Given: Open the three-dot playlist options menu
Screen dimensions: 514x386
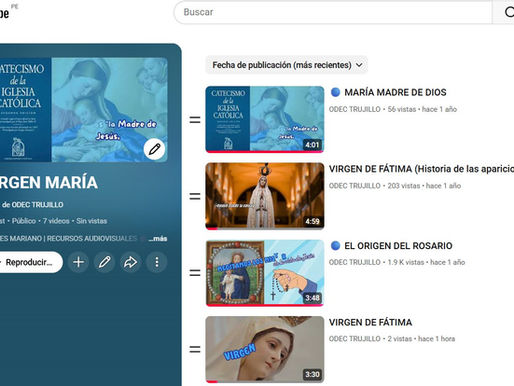Looking at the screenshot, I should point(157,262).
